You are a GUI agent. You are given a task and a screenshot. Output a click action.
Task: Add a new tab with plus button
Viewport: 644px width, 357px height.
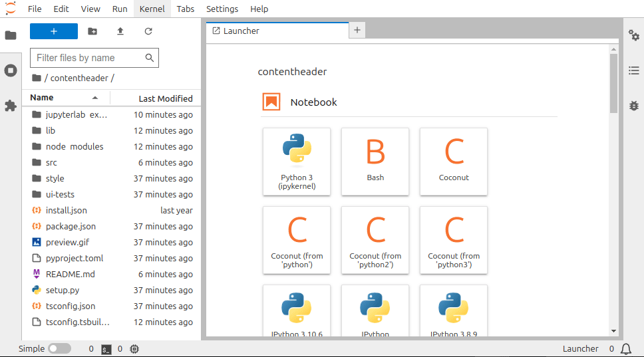[x=357, y=30]
